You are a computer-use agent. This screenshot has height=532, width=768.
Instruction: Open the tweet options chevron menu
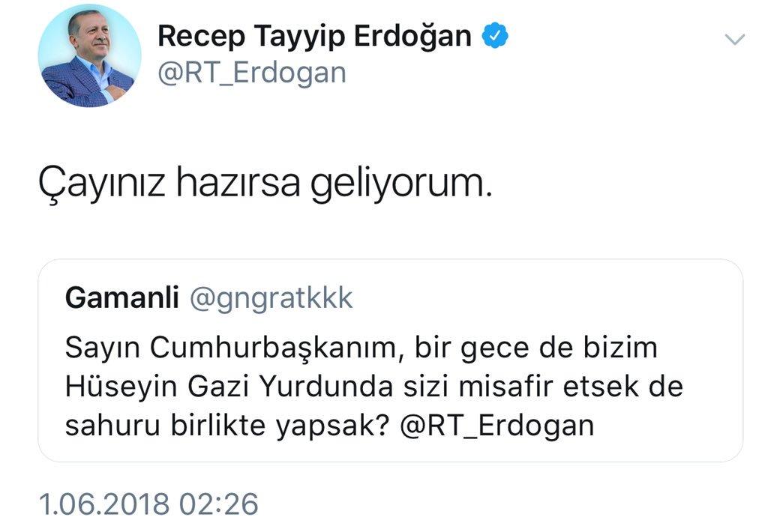click(736, 40)
